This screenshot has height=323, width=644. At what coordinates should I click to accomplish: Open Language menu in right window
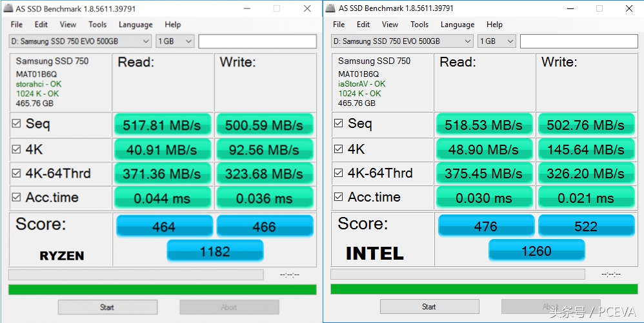click(458, 25)
